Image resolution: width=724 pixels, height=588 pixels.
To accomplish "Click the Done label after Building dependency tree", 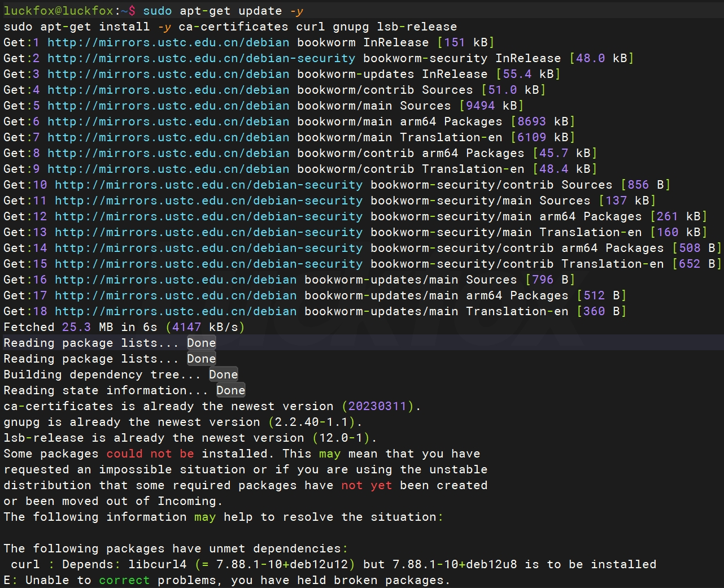I will click(223, 374).
